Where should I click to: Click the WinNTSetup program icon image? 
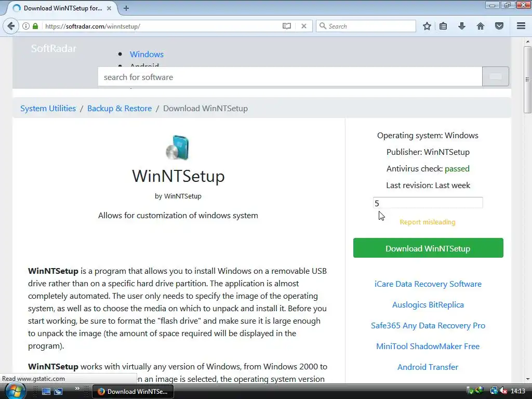click(178, 148)
